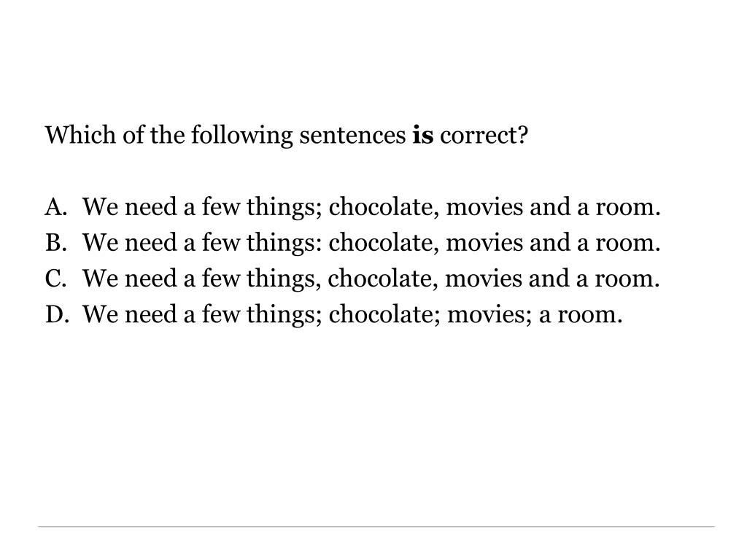Click "movies" in option C

(483, 279)
